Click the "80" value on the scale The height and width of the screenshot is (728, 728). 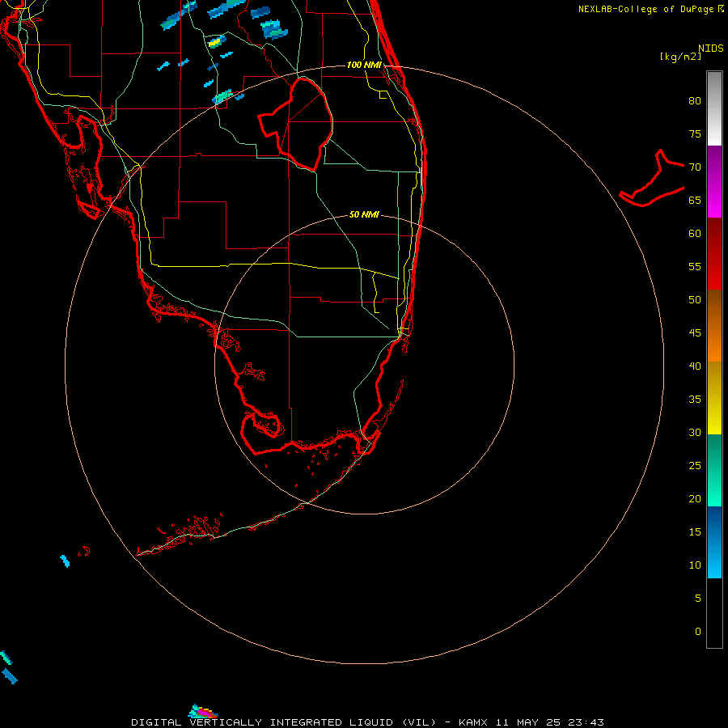coord(695,101)
